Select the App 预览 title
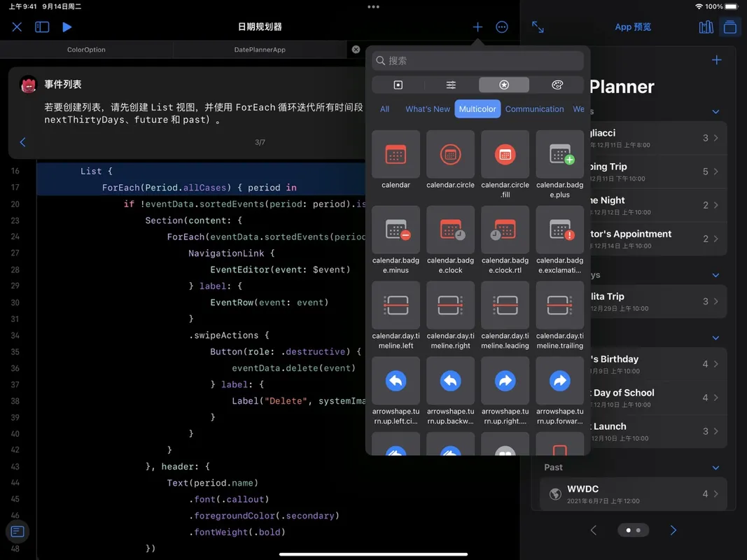 tap(633, 27)
